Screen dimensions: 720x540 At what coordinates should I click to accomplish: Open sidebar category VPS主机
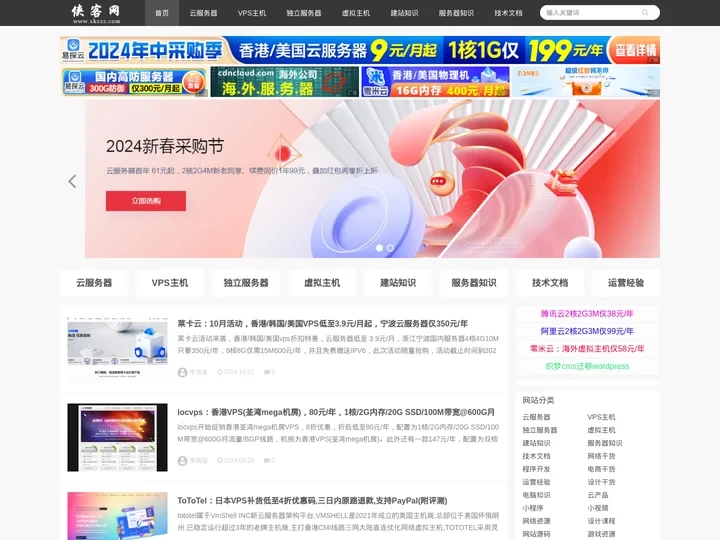pyautogui.click(x=601, y=417)
